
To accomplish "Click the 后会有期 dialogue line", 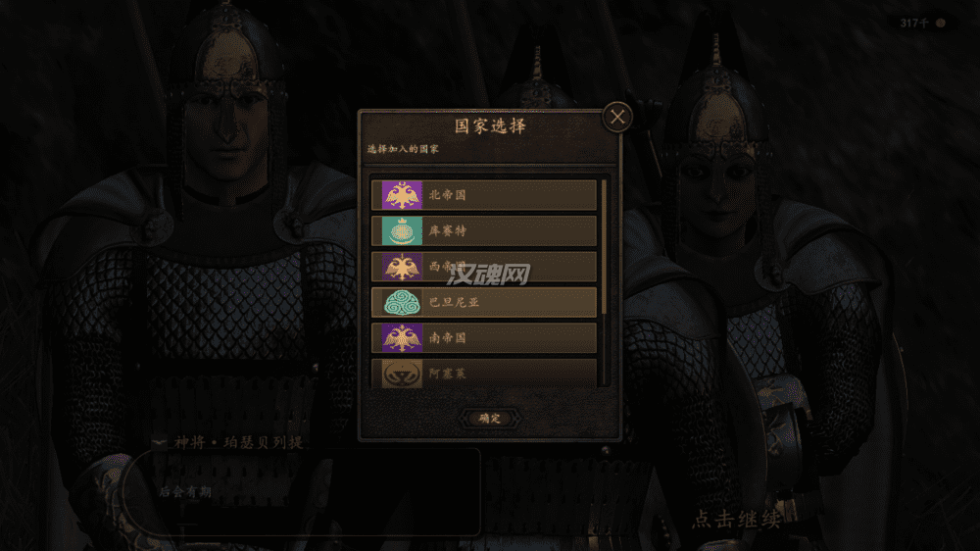I will [x=185, y=492].
